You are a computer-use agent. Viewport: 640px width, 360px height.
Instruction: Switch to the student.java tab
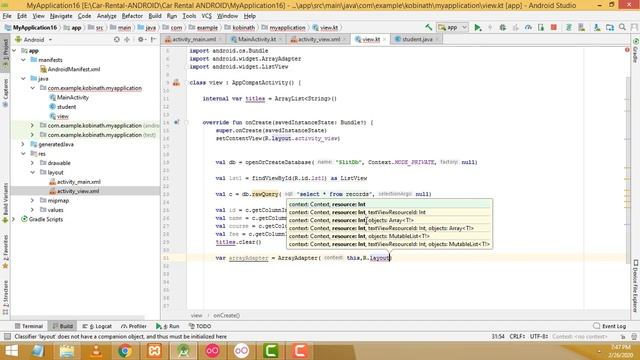click(417, 39)
